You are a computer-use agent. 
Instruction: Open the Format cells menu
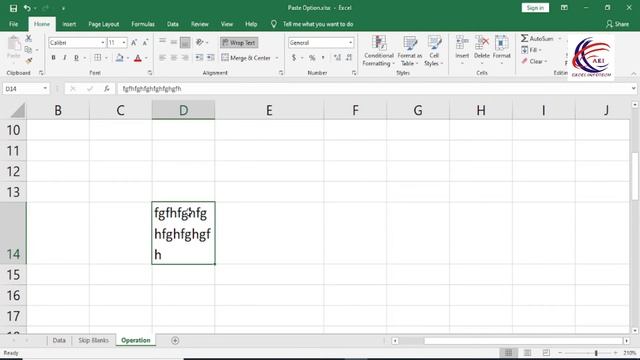[x=502, y=50]
